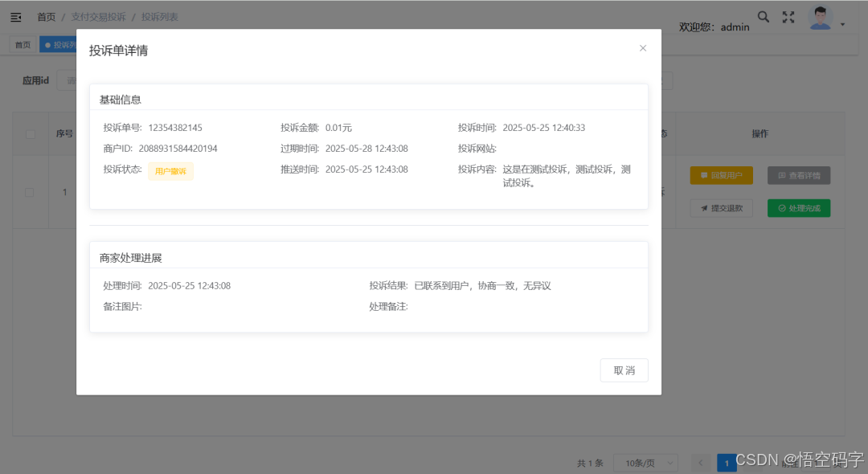Click the 应用id input field
Screen dimensions: 868x474
point(67,81)
